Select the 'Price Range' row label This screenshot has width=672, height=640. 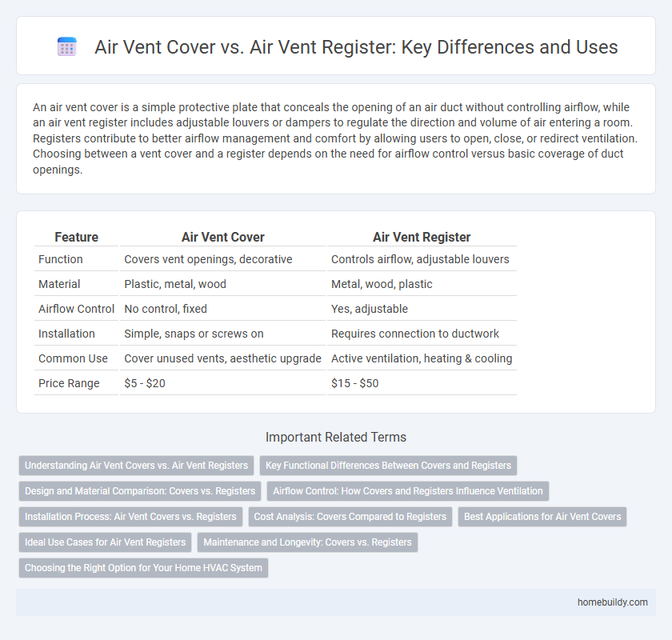click(65, 383)
